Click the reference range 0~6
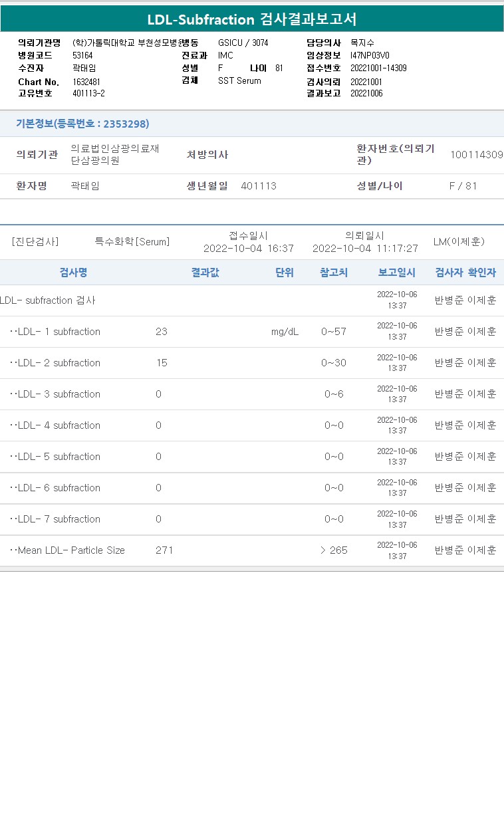The height and width of the screenshot is (819, 504). click(334, 394)
